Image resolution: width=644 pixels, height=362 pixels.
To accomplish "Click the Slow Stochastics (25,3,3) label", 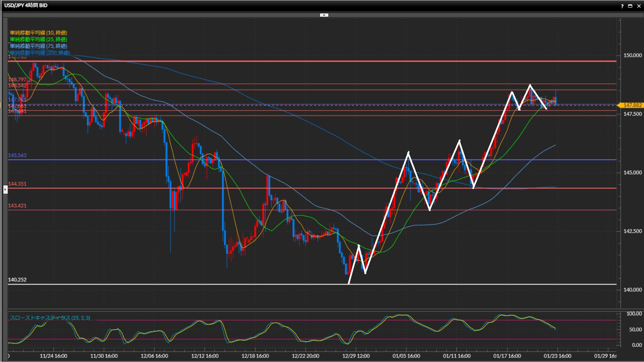I will [x=50, y=318].
